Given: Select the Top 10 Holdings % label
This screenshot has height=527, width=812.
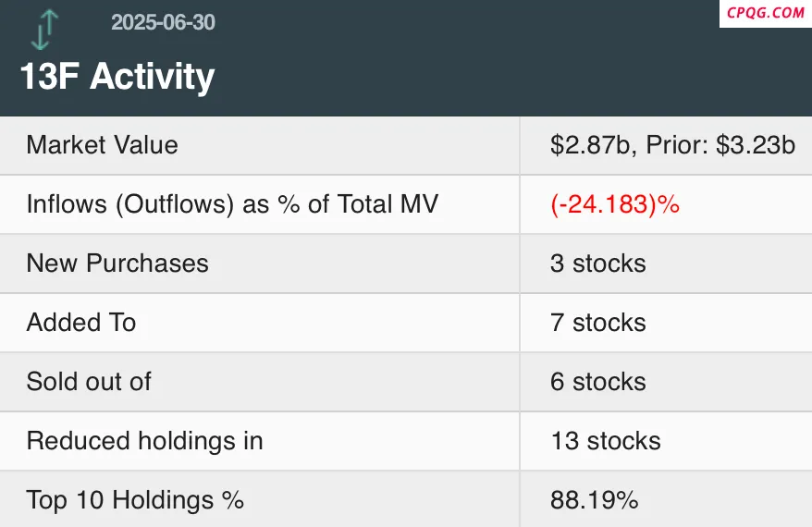Looking at the screenshot, I should click(135, 500).
